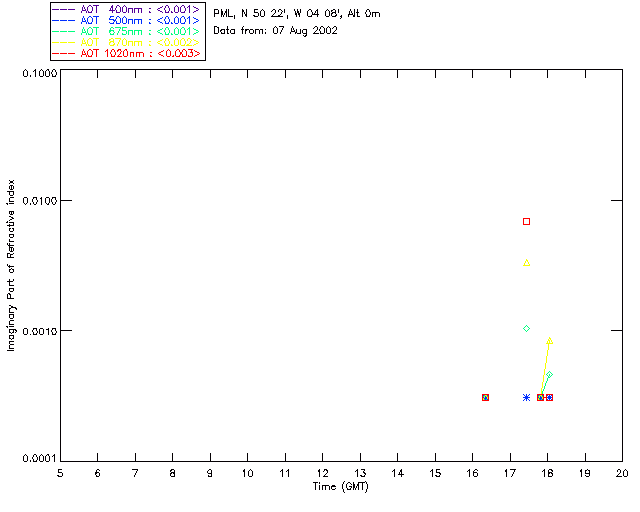Click the x-axis tick label 9
The height and width of the screenshot is (512, 640).
[210, 473]
